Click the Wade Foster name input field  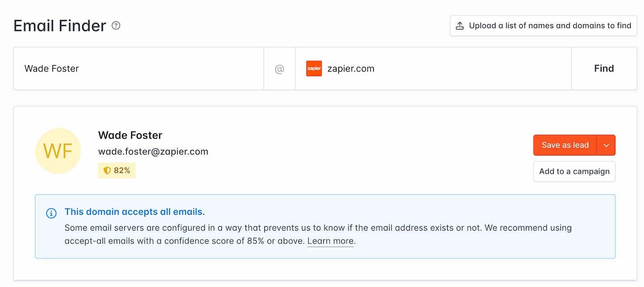139,69
